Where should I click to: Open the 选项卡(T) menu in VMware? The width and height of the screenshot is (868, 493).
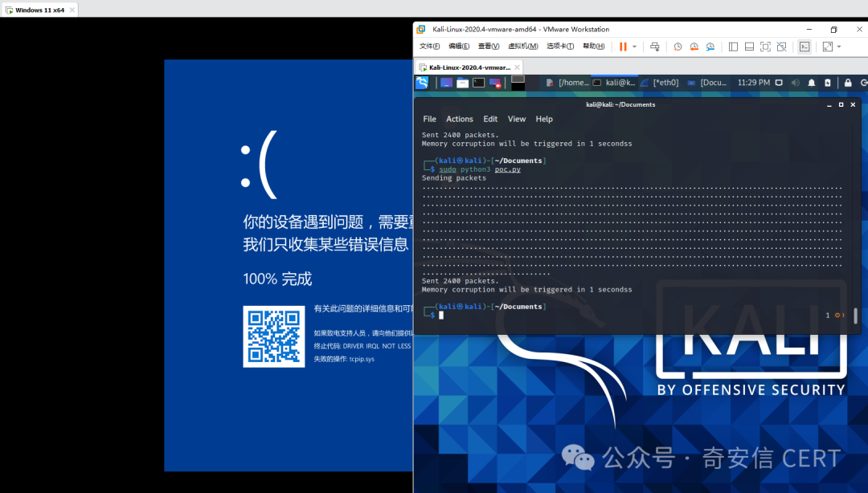(x=560, y=47)
